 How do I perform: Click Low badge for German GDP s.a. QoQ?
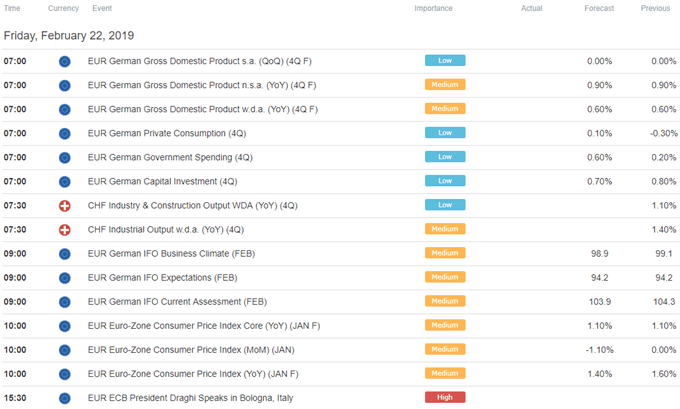[445, 61]
